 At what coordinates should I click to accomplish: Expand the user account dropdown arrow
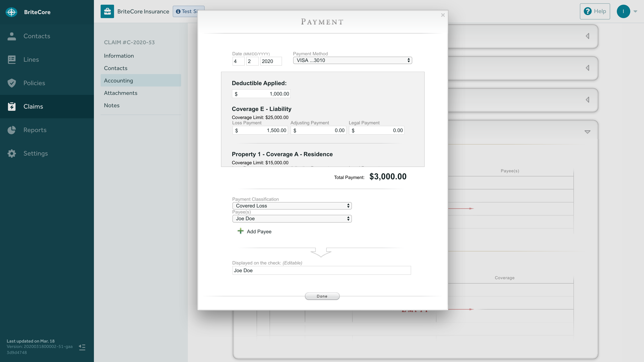click(635, 11)
